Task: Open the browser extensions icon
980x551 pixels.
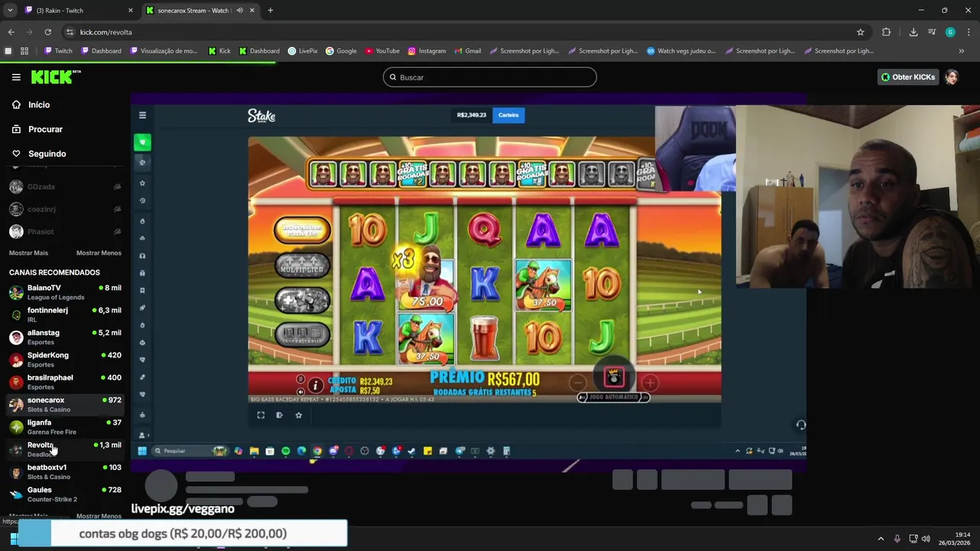Action: click(887, 32)
